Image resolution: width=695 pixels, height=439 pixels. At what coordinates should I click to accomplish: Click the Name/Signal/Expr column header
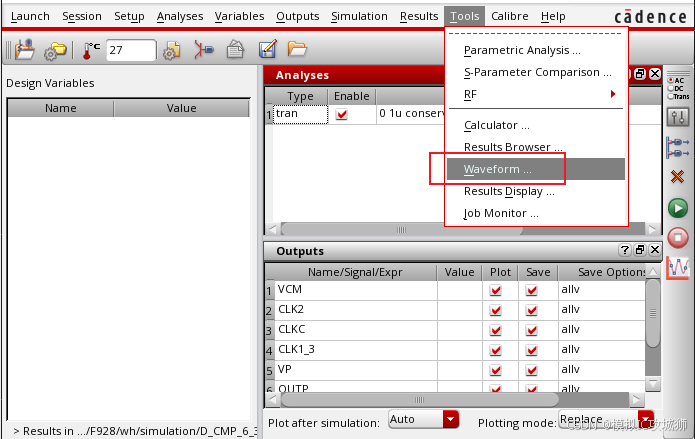pyautogui.click(x=355, y=272)
